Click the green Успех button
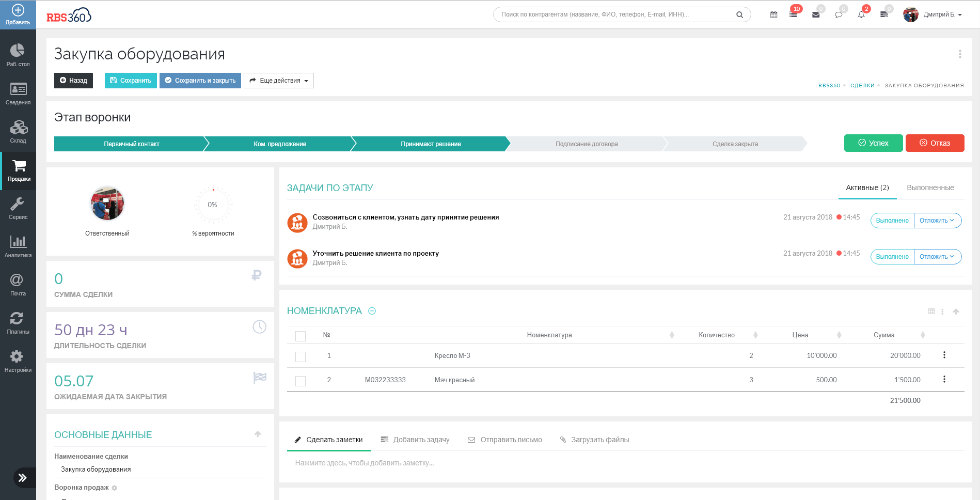This screenshot has width=980, height=500. tap(874, 143)
